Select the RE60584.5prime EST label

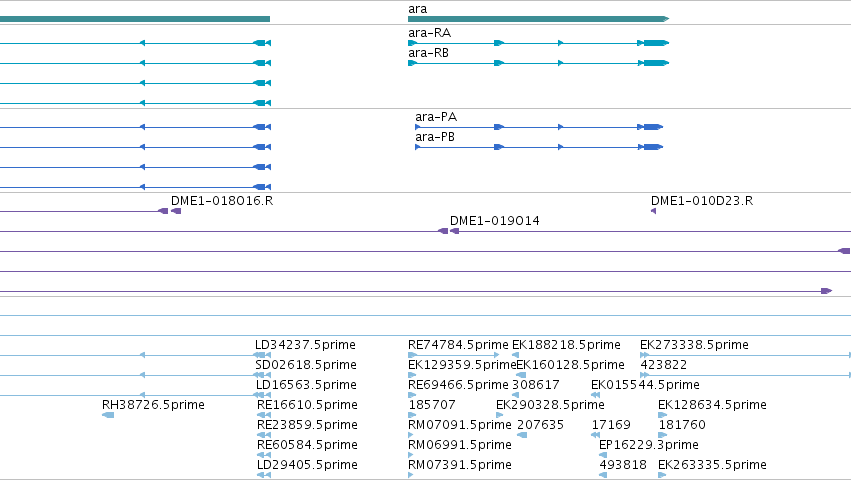point(307,445)
